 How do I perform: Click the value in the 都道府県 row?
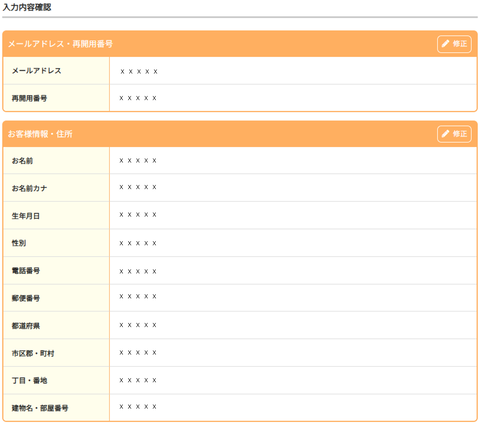click(138, 325)
